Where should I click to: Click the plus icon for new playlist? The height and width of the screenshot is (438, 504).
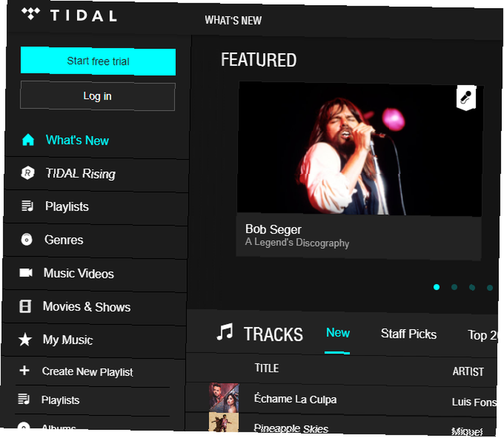click(24, 371)
